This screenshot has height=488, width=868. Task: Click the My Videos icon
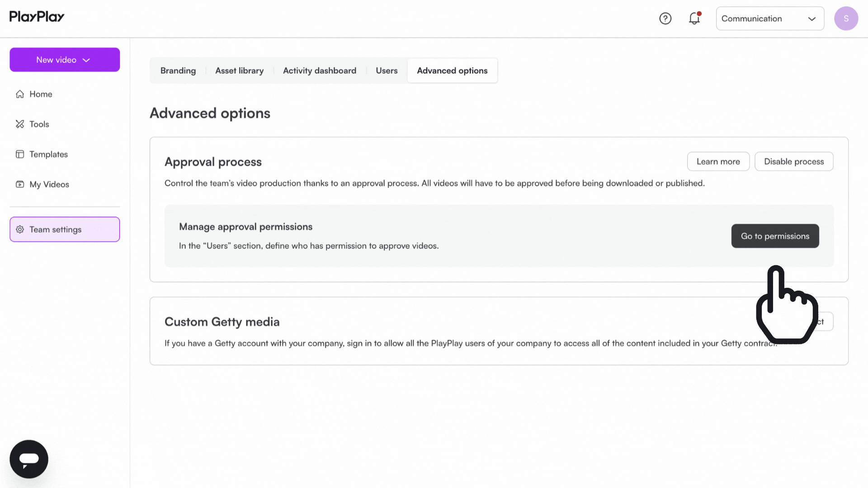tap(20, 184)
